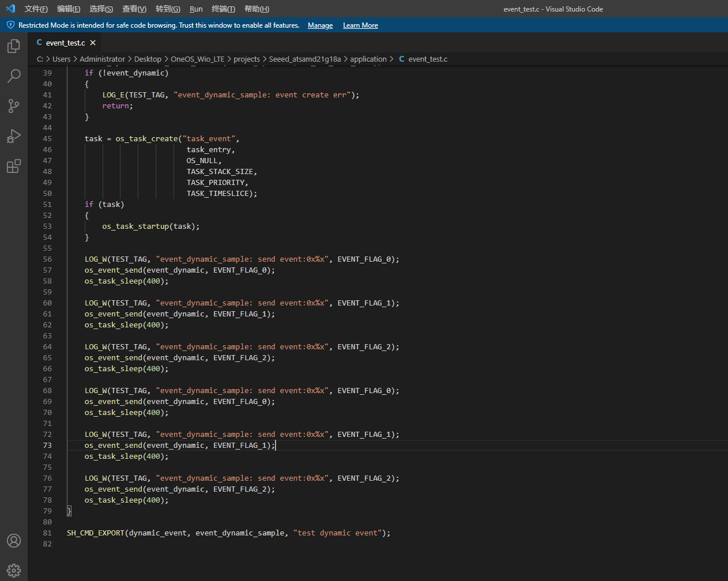This screenshot has height=581, width=728.
Task: Click the closing brace on line 79
Action: pos(69,511)
